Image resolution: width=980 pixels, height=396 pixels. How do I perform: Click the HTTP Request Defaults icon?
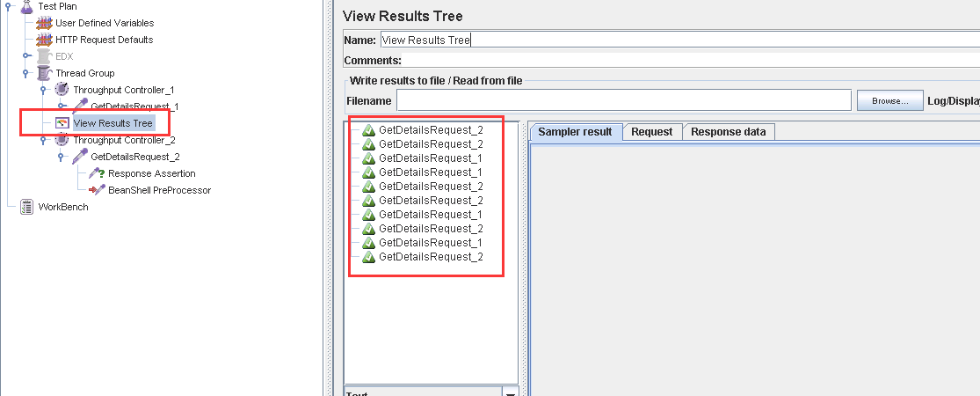44,40
